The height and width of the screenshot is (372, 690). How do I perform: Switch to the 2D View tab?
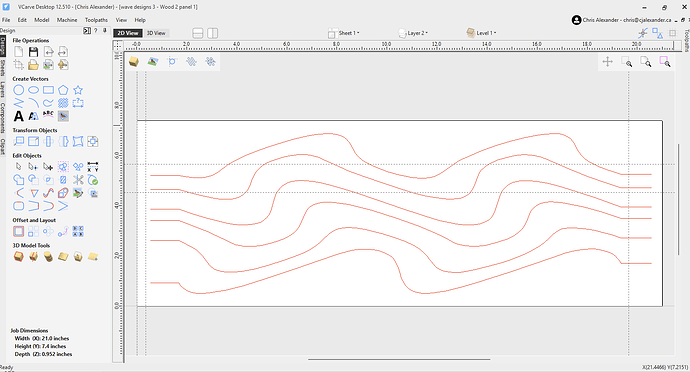(x=128, y=33)
